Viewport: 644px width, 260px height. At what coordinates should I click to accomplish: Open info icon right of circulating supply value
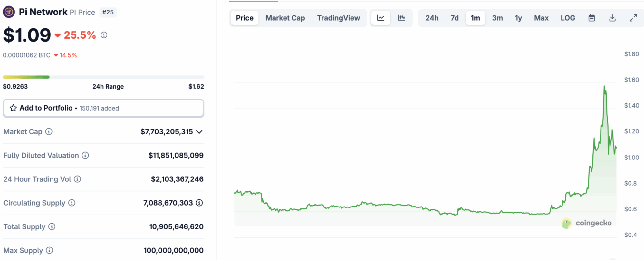199,203
